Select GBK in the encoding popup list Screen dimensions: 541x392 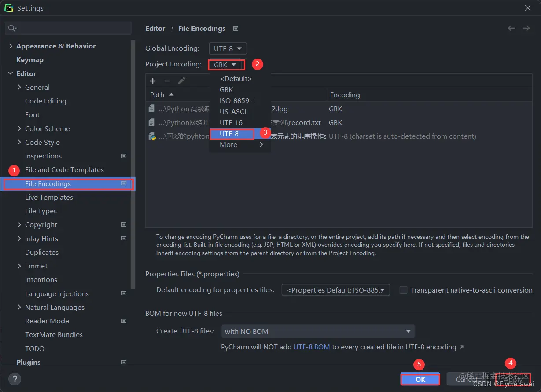pyautogui.click(x=240, y=89)
